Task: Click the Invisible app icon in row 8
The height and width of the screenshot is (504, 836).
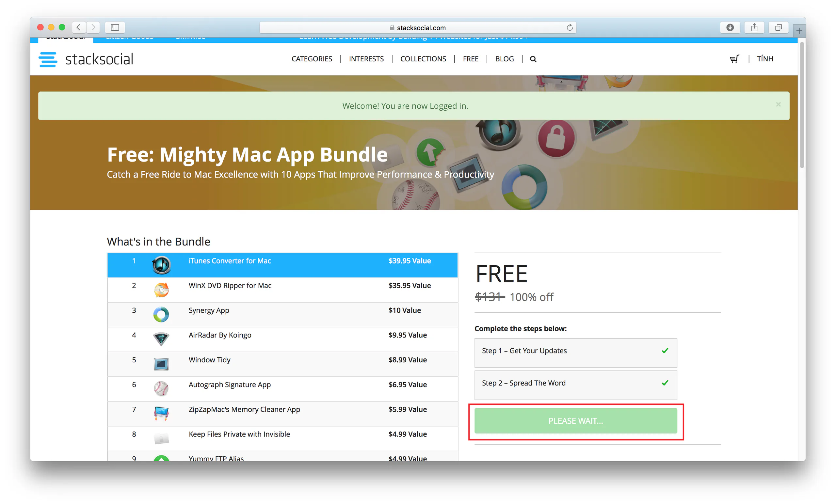Action: [161, 438]
